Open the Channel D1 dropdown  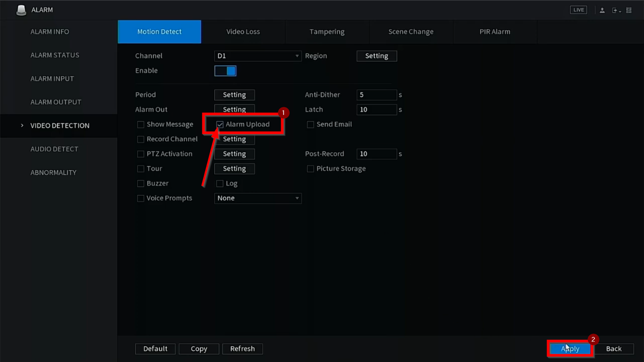point(258,56)
